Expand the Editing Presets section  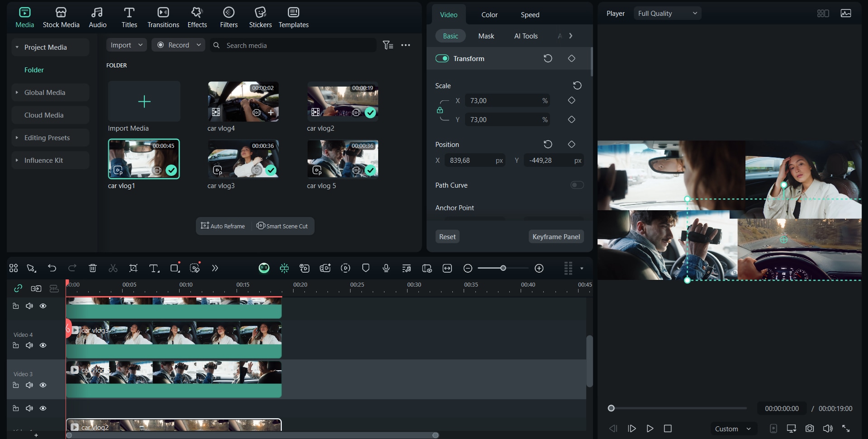pos(17,137)
